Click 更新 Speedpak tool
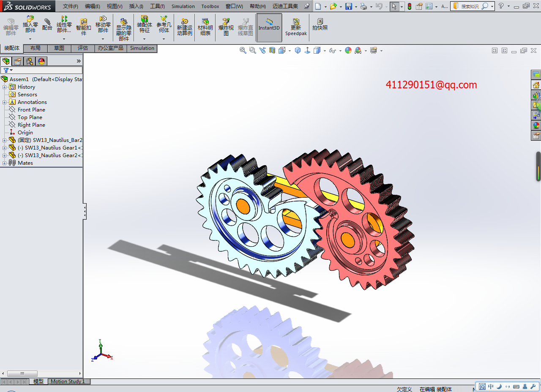Viewport: 541px width, 392px height. pos(296,27)
